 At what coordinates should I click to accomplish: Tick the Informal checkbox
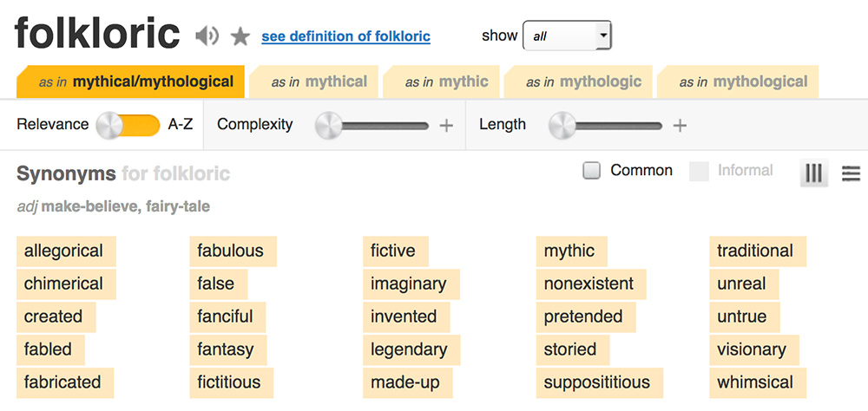pyautogui.click(x=699, y=172)
